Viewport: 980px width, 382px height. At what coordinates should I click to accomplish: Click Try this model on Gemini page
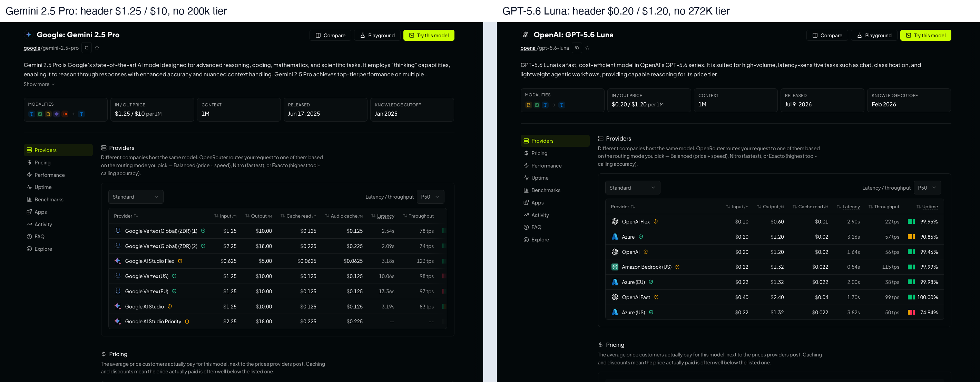(x=429, y=36)
